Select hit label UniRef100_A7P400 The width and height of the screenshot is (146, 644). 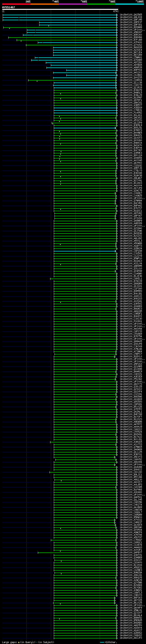pyautogui.click(x=131, y=42)
